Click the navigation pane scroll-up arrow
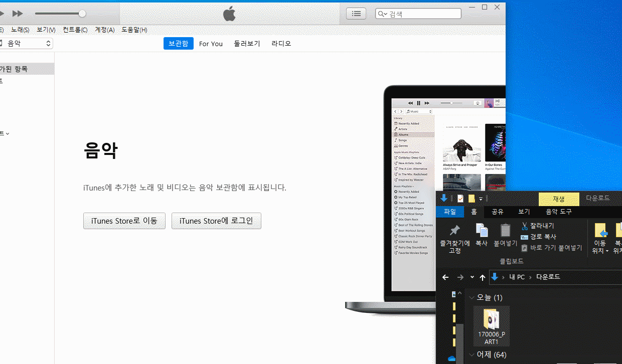Screen dimensions: 622x364 pos(459,292)
